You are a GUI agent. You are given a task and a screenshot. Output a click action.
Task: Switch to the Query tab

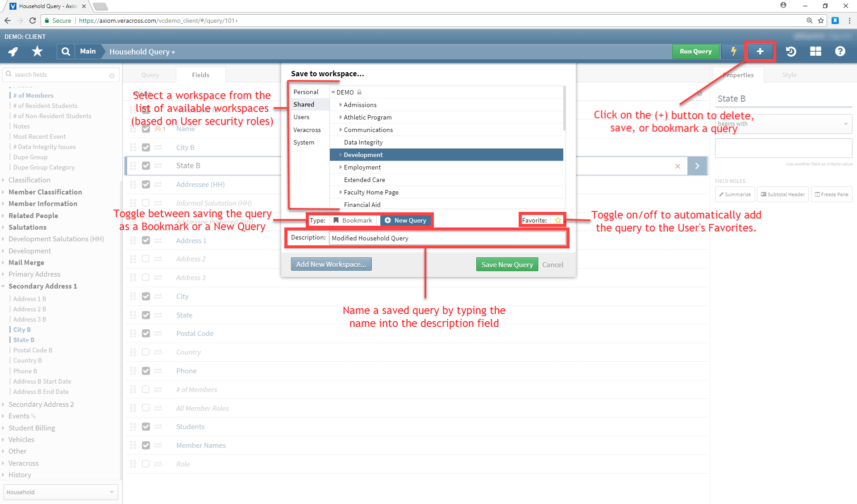point(150,75)
